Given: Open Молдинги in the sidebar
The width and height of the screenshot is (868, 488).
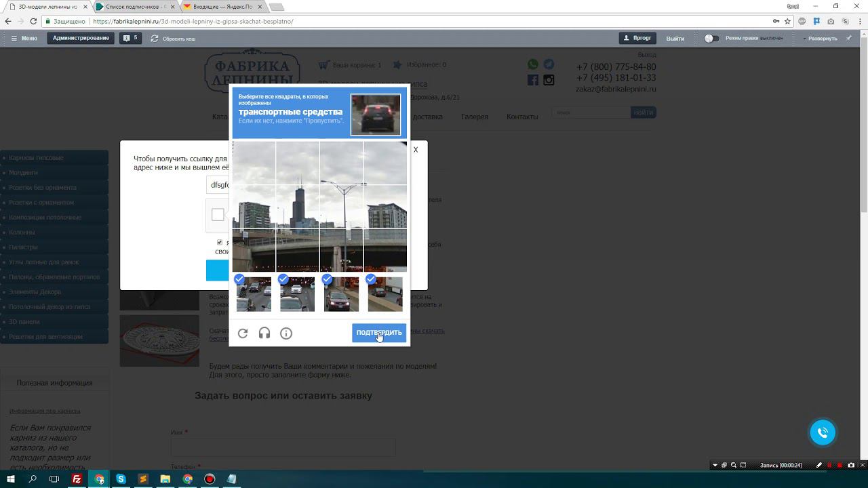Looking at the screenshot, I should pyautogui.click(x=54, y=173).
